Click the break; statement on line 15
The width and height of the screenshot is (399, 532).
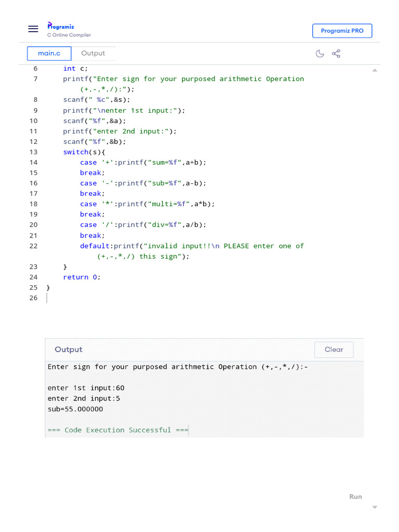[x=92, y=172]
